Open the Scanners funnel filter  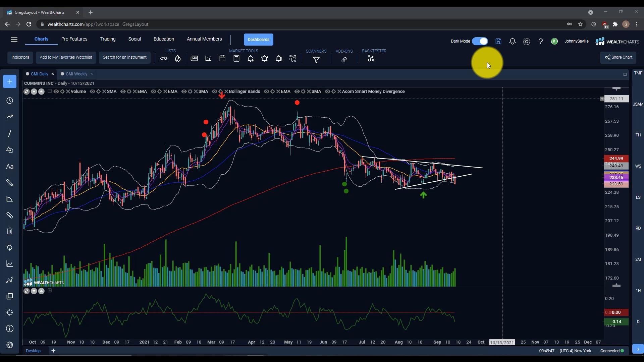(316, 60)
